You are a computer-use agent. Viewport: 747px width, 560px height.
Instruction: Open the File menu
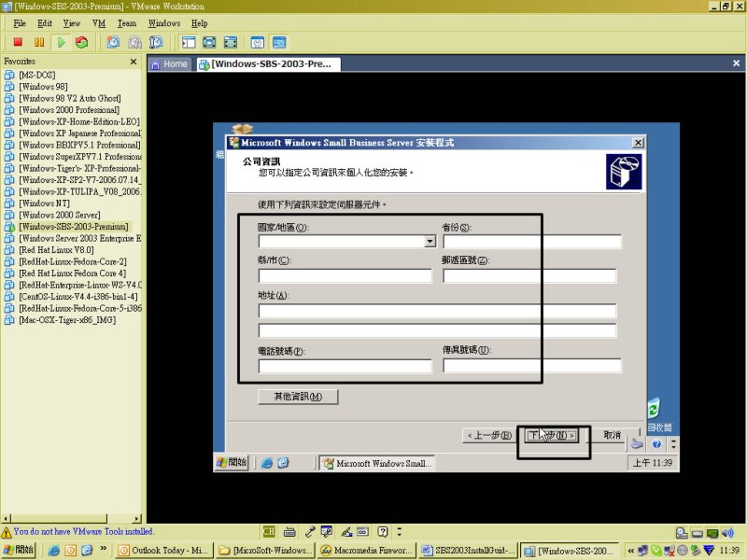click(x=20, y=23)
